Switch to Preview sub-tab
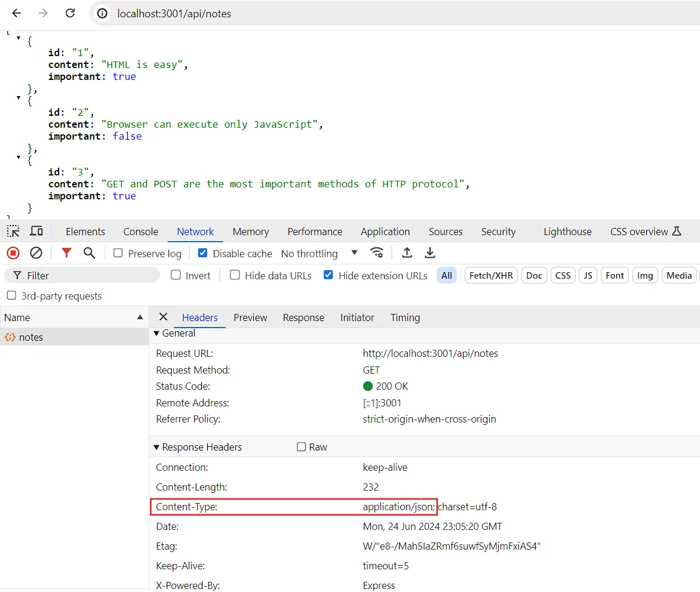The image size is (700, 592). click(x=250, y=317)
